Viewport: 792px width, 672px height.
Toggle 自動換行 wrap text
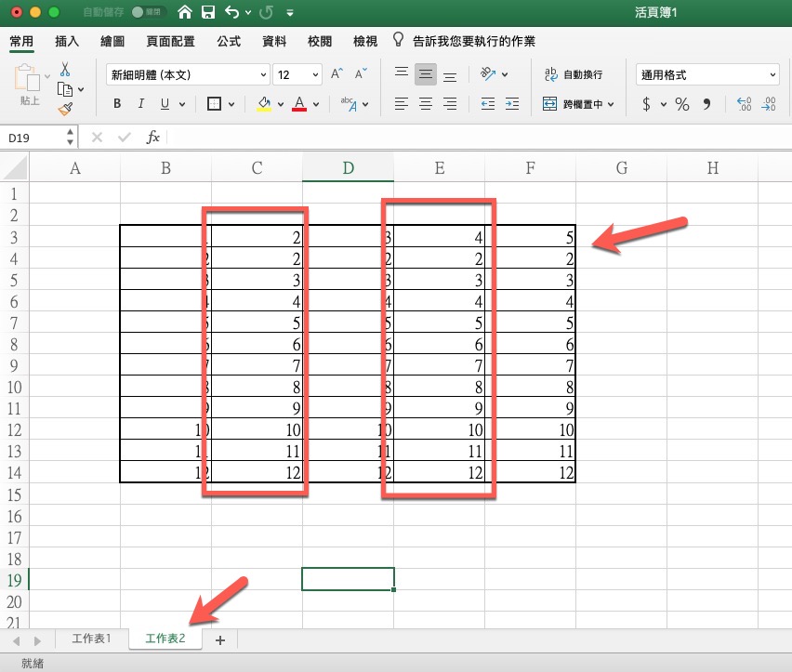pos(574,74)
